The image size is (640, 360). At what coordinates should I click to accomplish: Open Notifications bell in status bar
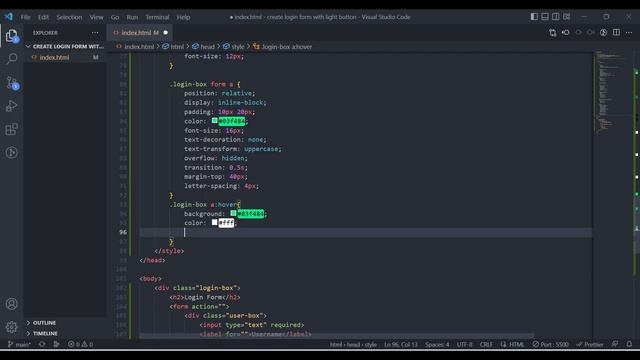click(x=629, y=344)
